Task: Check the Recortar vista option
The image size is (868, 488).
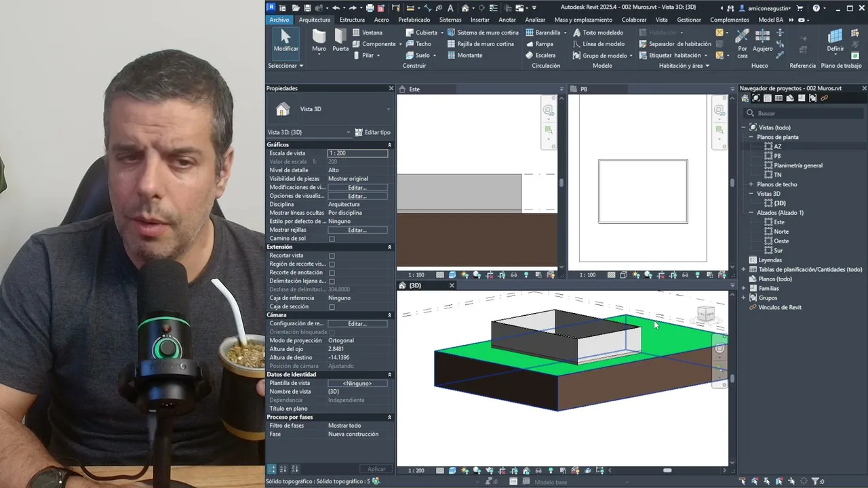Action: 332,256
